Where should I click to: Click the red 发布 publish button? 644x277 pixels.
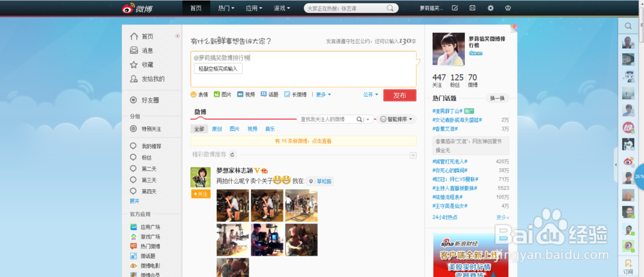[x=400, y=95]
